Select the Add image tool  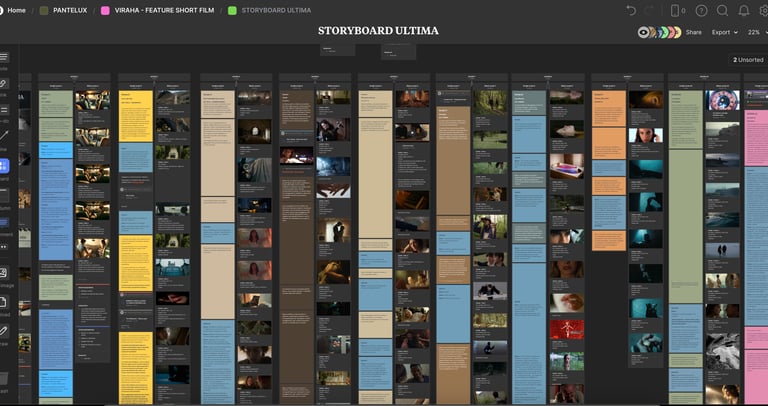point(4,275)
